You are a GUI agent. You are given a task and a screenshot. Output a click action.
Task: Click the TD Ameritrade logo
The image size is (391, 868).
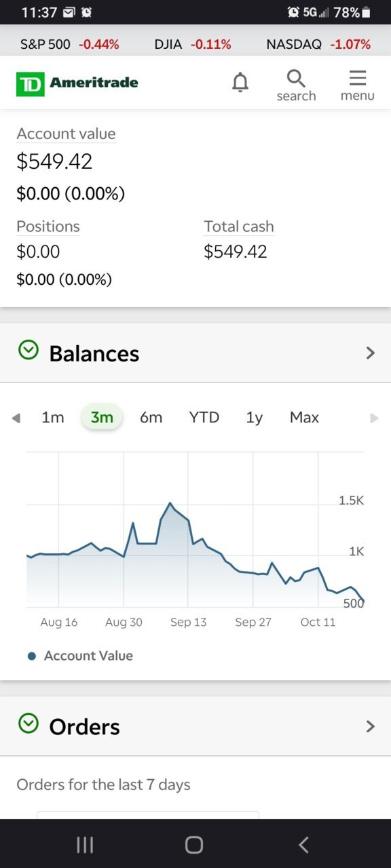point(77,84)
